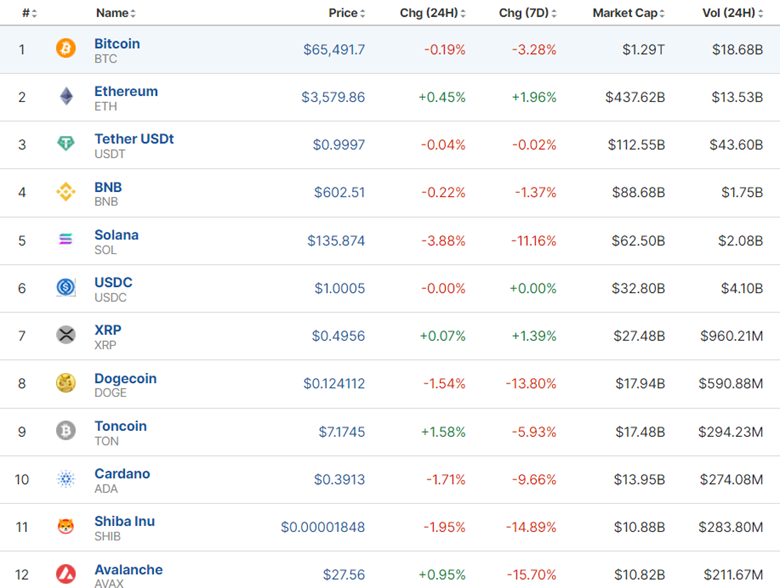Click Bitcoin price $65,491.7

coord(334,50)
